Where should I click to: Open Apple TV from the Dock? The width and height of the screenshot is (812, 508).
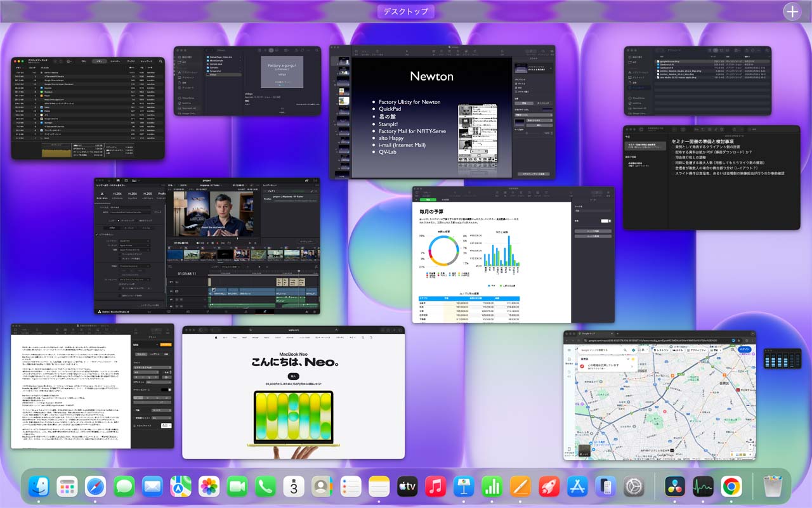(407, 487)
